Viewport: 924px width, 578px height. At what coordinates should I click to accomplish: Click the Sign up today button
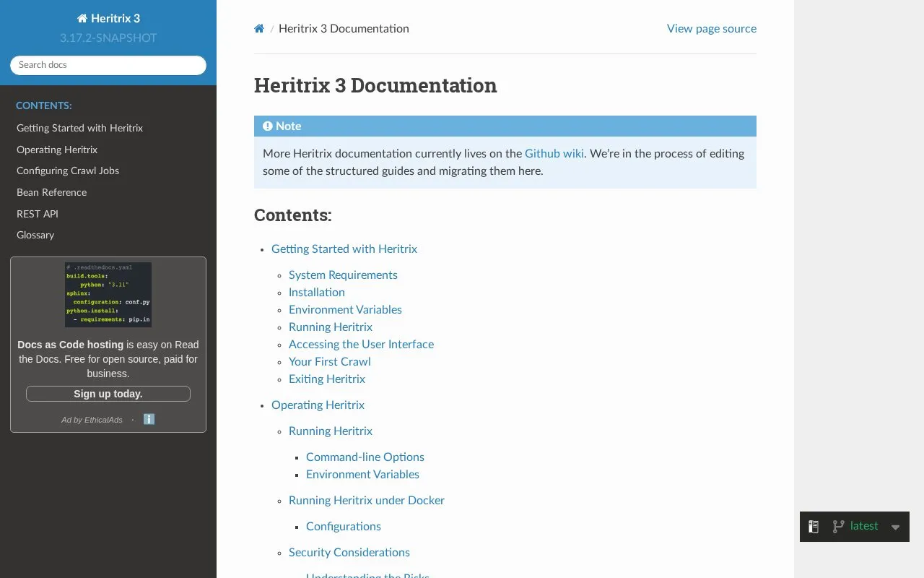(108, 394)
